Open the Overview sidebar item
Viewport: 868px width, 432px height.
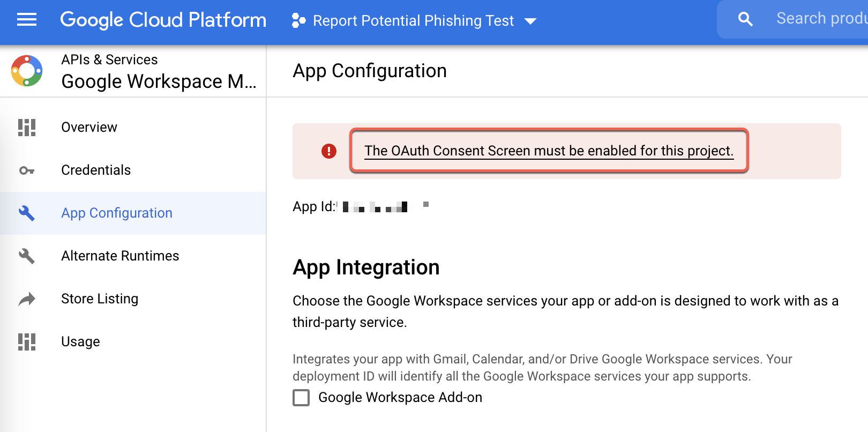[x=133, y=128]
